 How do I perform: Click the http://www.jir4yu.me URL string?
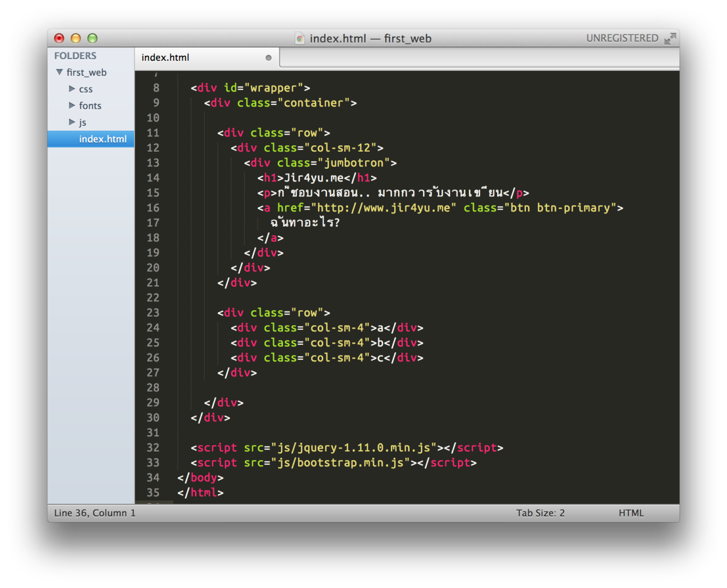pos(384,208)
